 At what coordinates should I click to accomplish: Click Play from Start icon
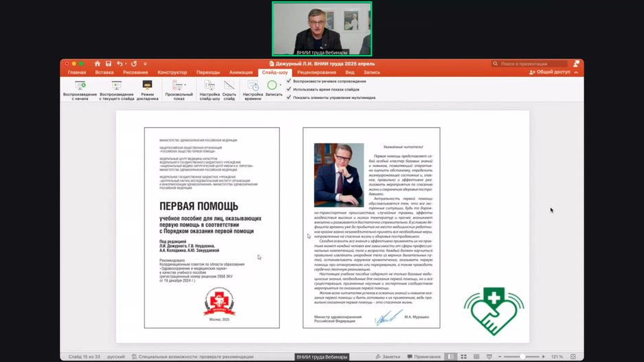click(x=80, y=86)
